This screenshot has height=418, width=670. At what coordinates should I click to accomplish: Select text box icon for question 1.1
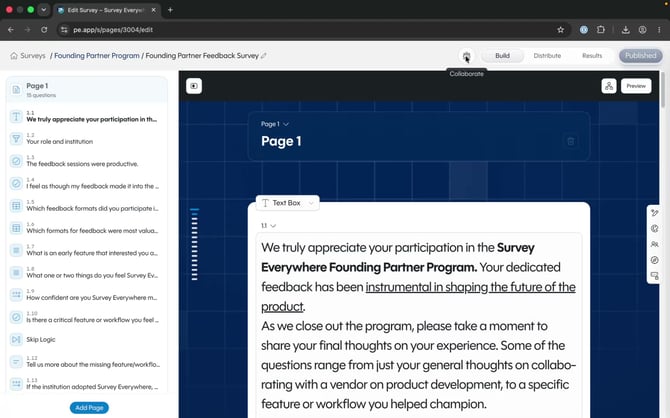(x=16, y=116)
